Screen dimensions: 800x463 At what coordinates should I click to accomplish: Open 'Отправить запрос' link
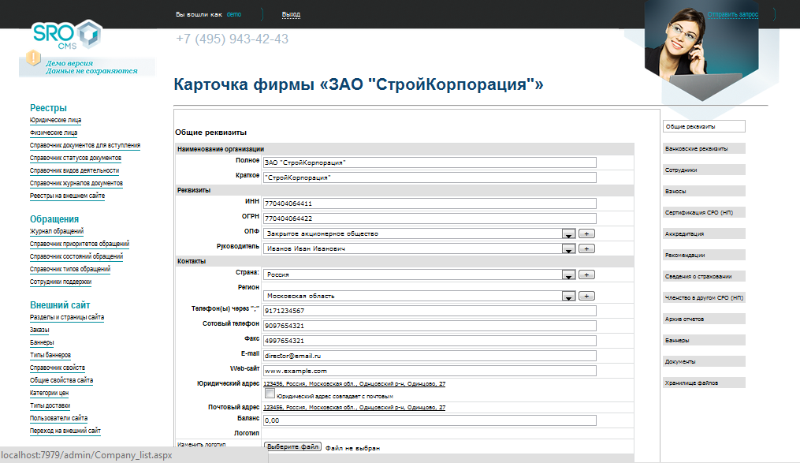[x=740, y=15]
